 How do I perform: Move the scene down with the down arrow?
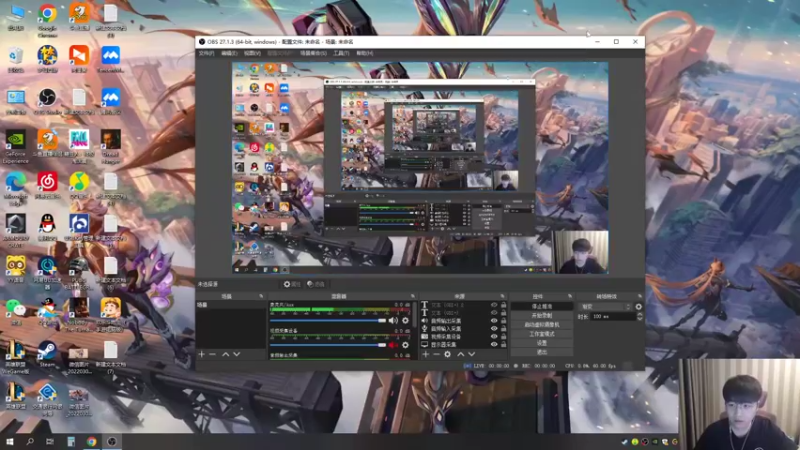pos(237,354)
